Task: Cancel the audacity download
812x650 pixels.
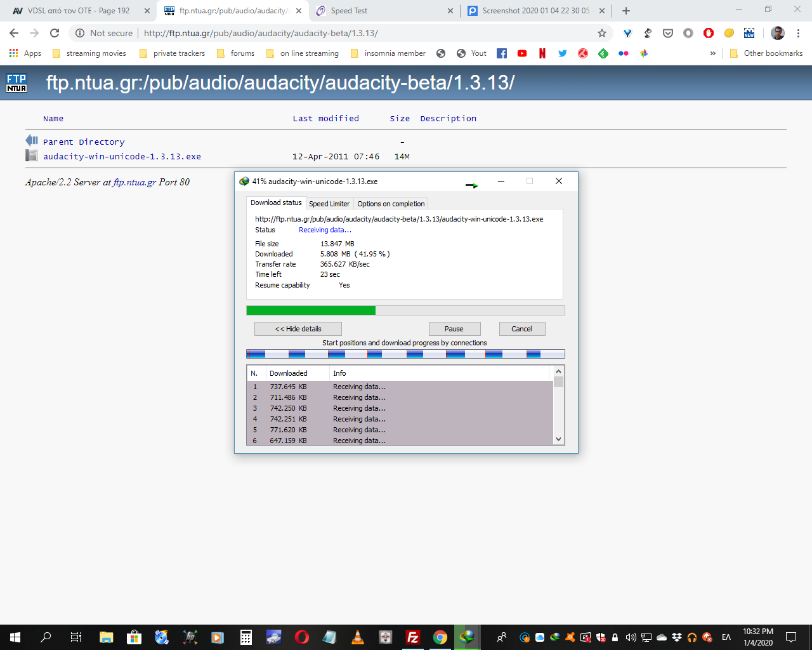Action: pyautogui.click(x=521, y=329)
